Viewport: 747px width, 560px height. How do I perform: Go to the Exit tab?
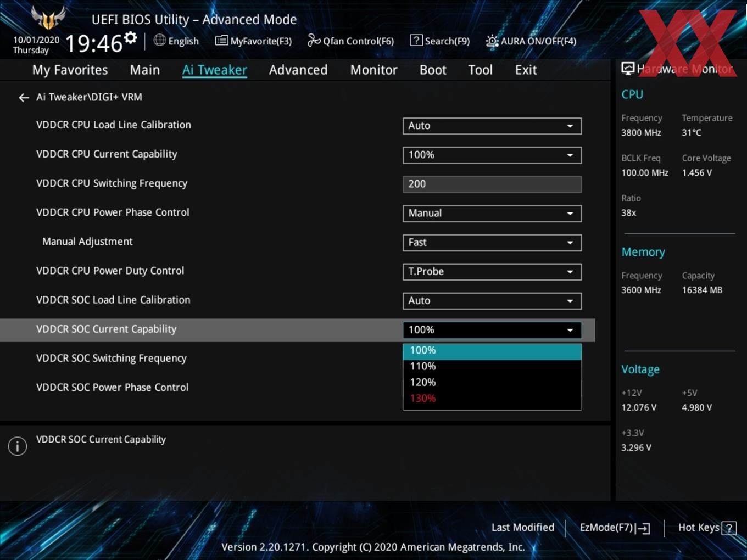[x=526, y=70]
